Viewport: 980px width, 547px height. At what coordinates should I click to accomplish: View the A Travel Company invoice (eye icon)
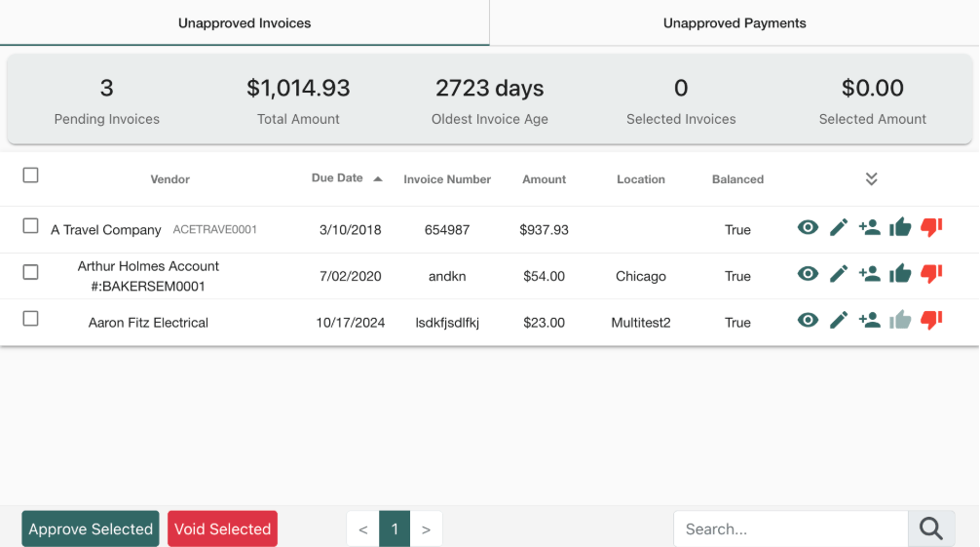click(x=808, y=228)
